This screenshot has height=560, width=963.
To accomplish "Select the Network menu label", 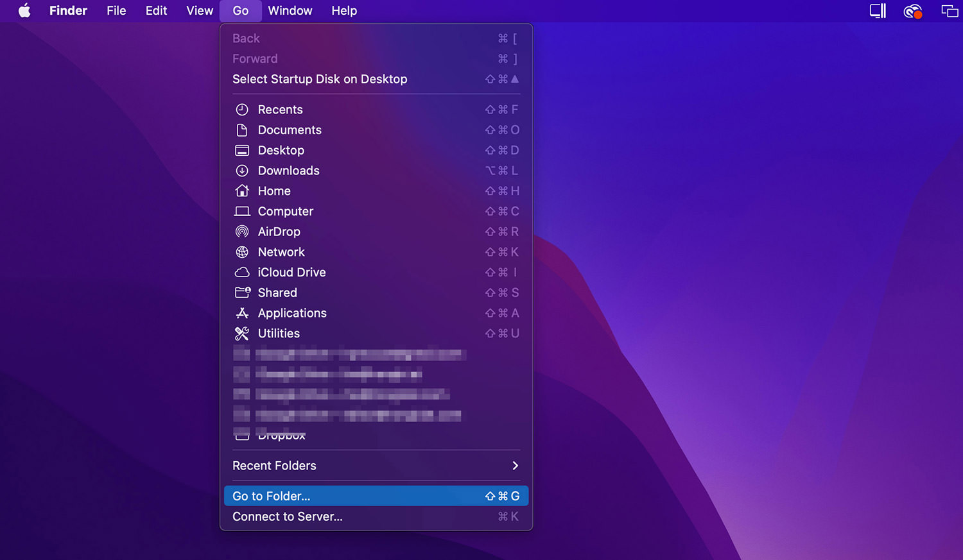I will (x=281, y=252).
